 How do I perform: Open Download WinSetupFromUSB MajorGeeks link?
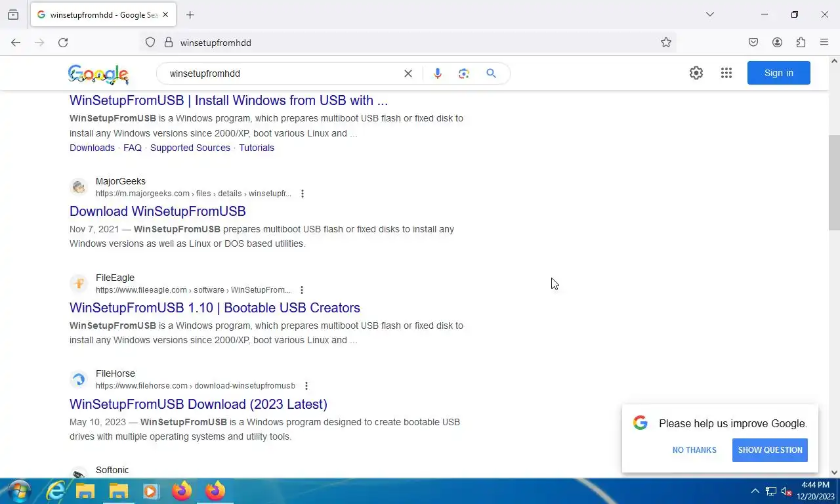157,211
